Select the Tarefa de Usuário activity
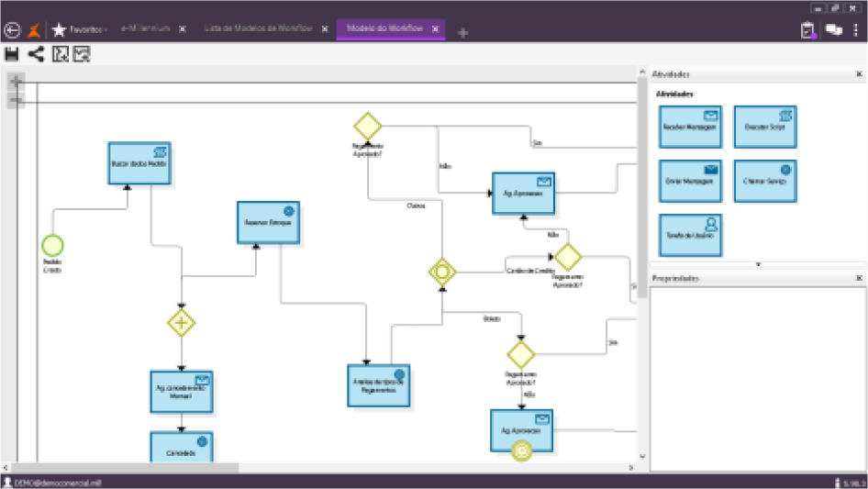Screen dimensions: 868x489 pos(690,234)
